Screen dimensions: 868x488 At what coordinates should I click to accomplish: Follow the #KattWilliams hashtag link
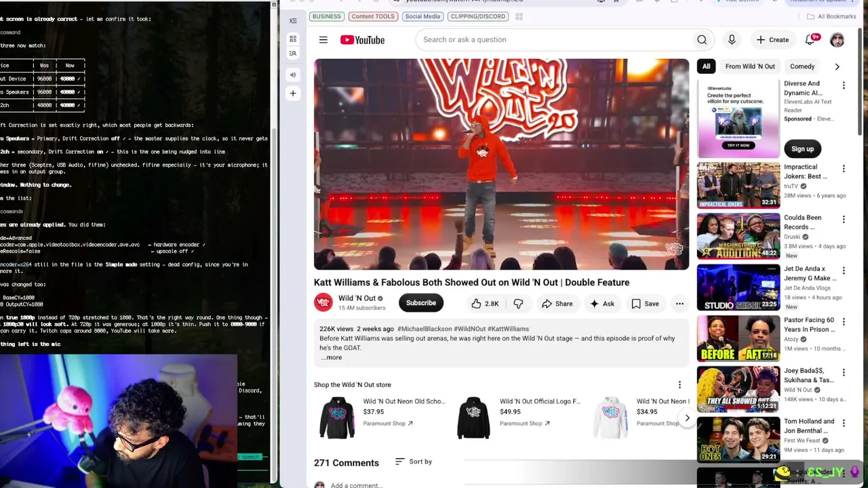point(508,329)
